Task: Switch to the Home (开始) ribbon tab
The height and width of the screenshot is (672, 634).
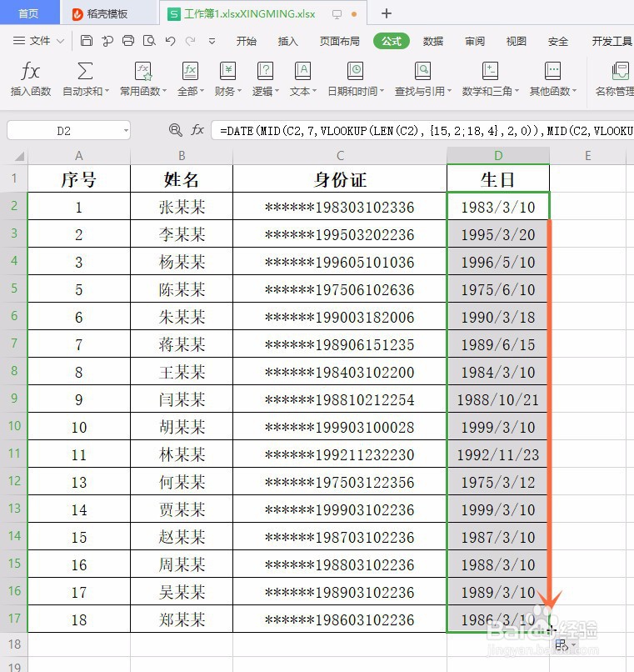Action: [x=247, y=41]
